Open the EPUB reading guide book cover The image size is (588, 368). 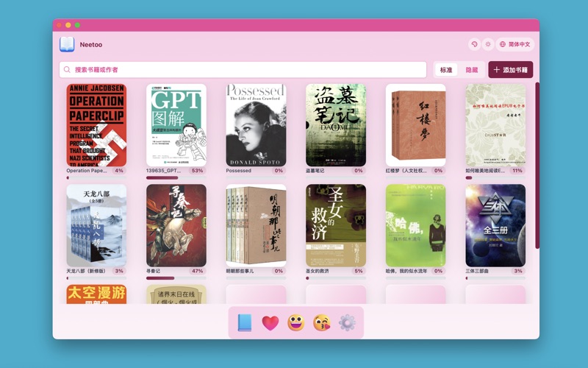coord(495,125)
